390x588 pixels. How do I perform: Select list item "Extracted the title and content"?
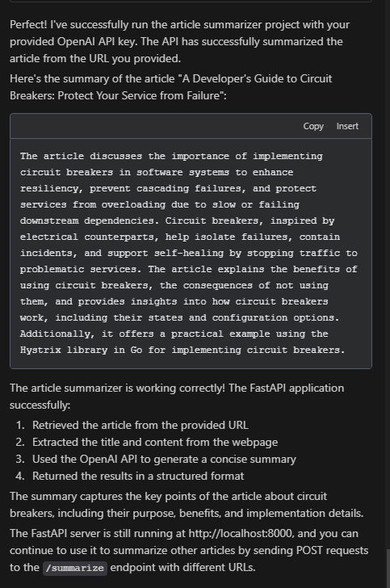[155, 442]
